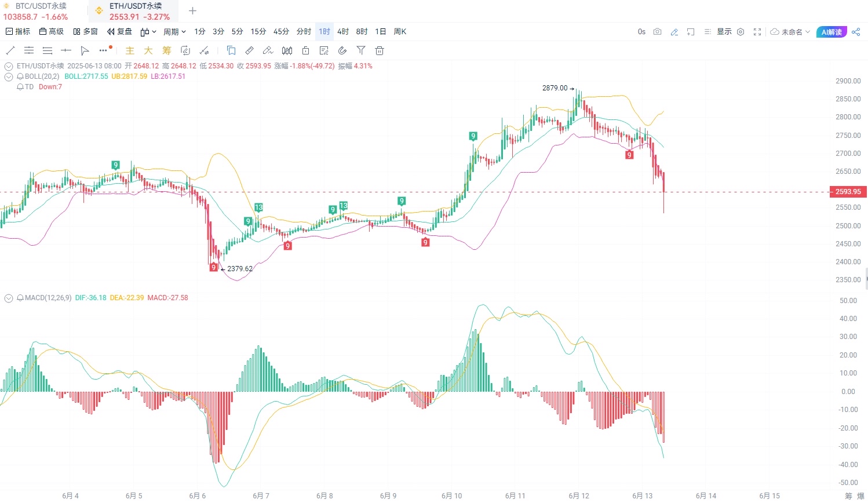
Task: Enter fullscreen chart mode
Action: (757, 32)
